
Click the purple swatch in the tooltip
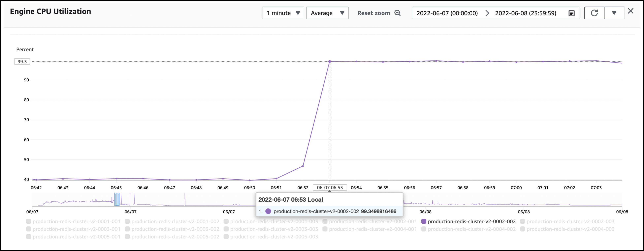[268, 211]
